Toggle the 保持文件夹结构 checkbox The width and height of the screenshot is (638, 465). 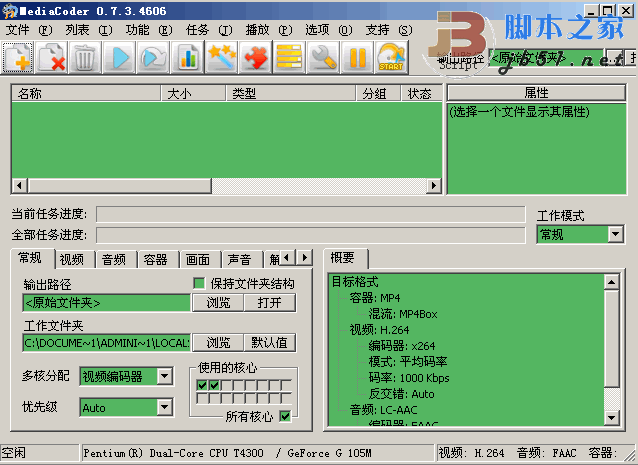coord(199,283)
